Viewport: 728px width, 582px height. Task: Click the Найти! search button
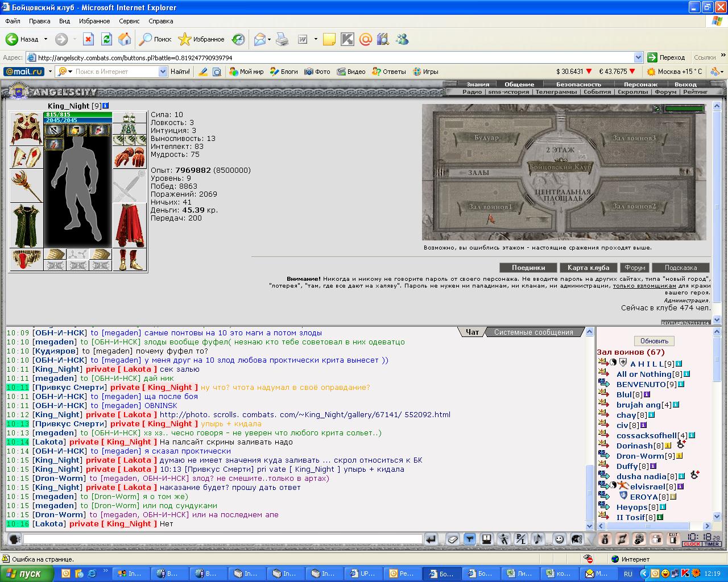[180, 72]
